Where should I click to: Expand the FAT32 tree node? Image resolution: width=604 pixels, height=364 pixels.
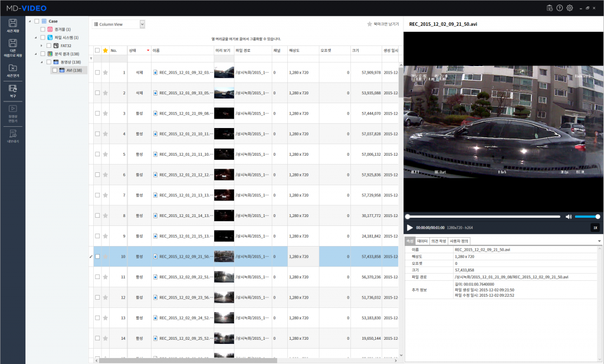pos(42,44)
